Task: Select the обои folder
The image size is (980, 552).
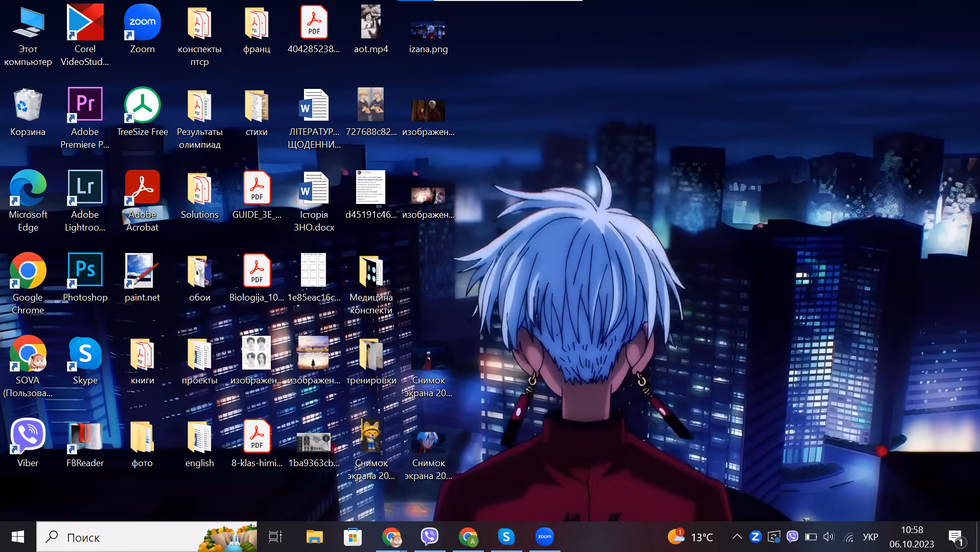Action: [199, 278]
